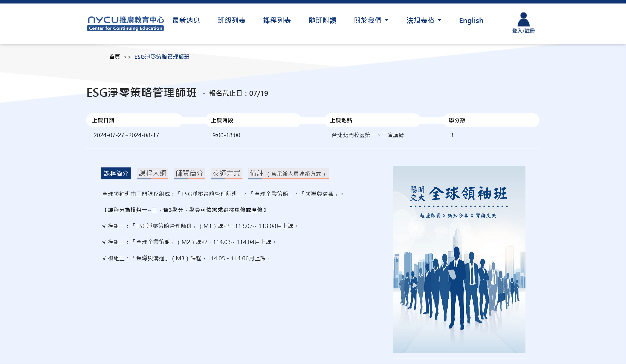The width and height of the screenshot is (626, 364).
Task: Expand the 法規表格 dropdown menu
Action: click(x=424, y=20)
